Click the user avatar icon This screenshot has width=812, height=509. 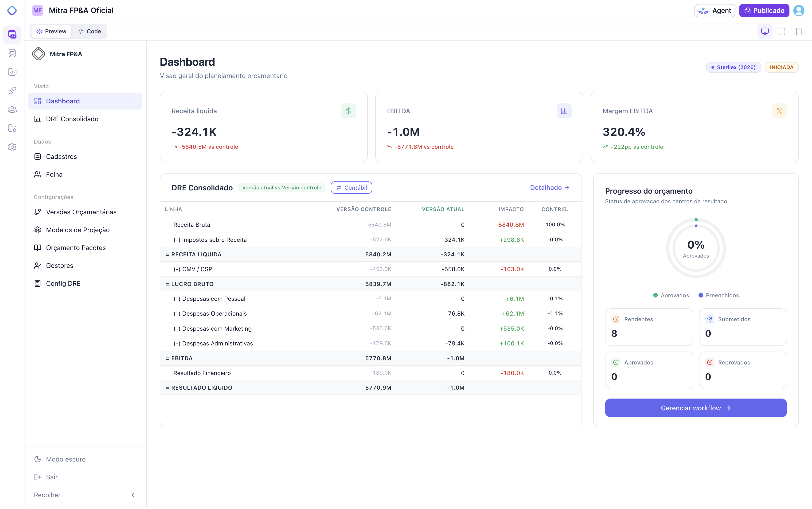point(799,10)
